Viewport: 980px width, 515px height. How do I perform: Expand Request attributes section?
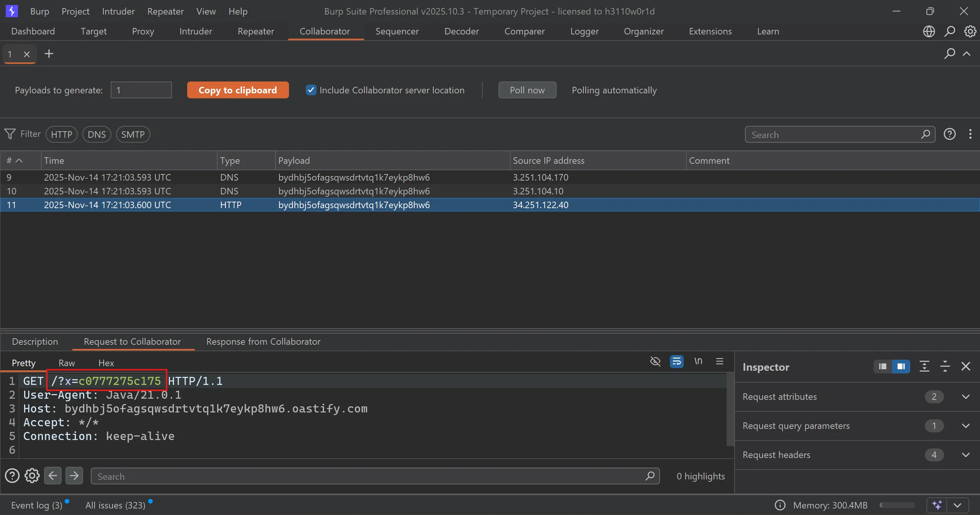point(965,397)
